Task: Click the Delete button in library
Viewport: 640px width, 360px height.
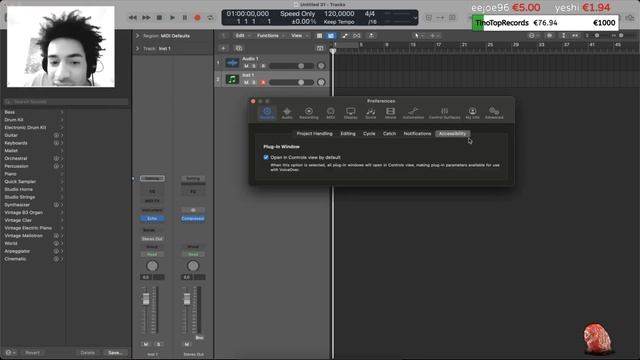Action: 87,353
